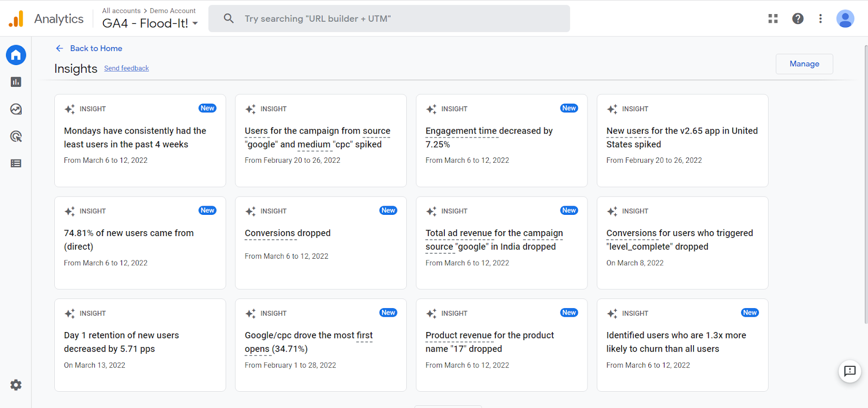Open the feedback chat bubble icon
The image size is (868, 408).
point(850,371)
